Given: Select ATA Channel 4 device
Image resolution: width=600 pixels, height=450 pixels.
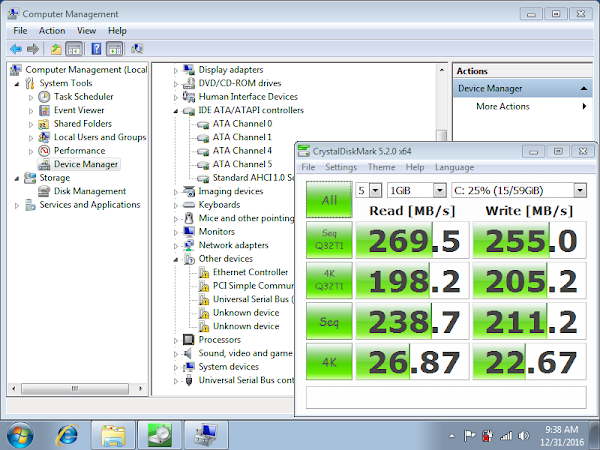Looking at the screenshot, I should point(242,151).
